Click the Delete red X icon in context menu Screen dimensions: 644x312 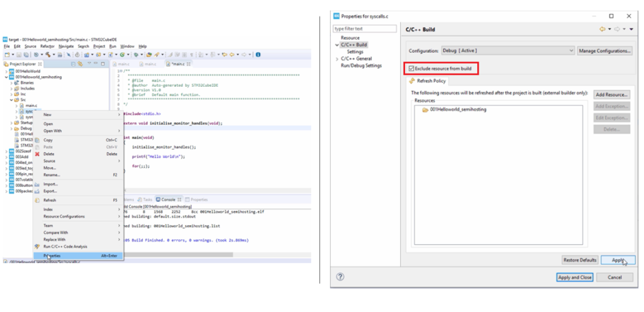click(37, 154)
